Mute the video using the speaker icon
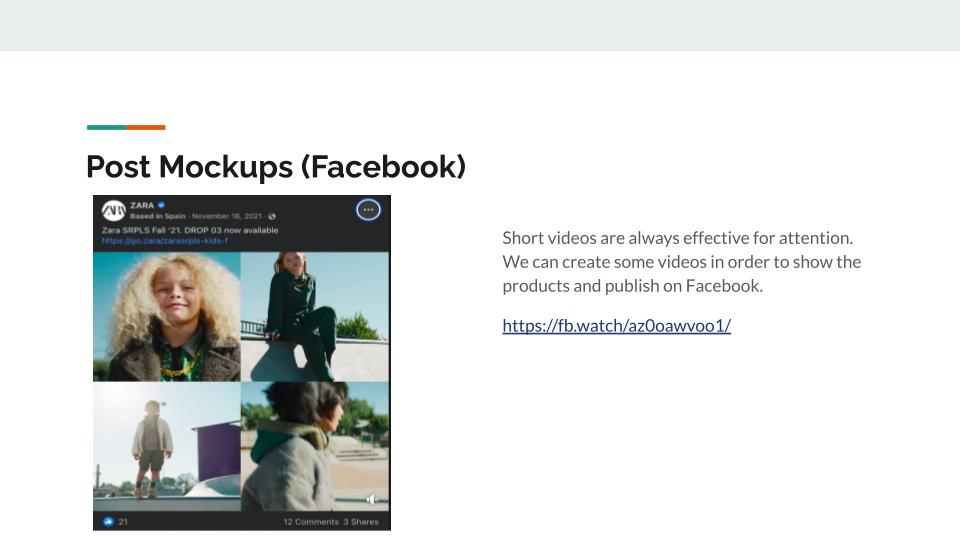The image size is (960, 540). [x=371, y=499]
